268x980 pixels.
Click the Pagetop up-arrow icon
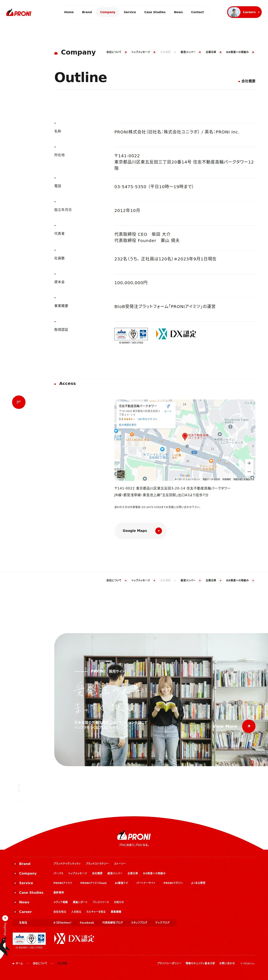coord(5,918)
